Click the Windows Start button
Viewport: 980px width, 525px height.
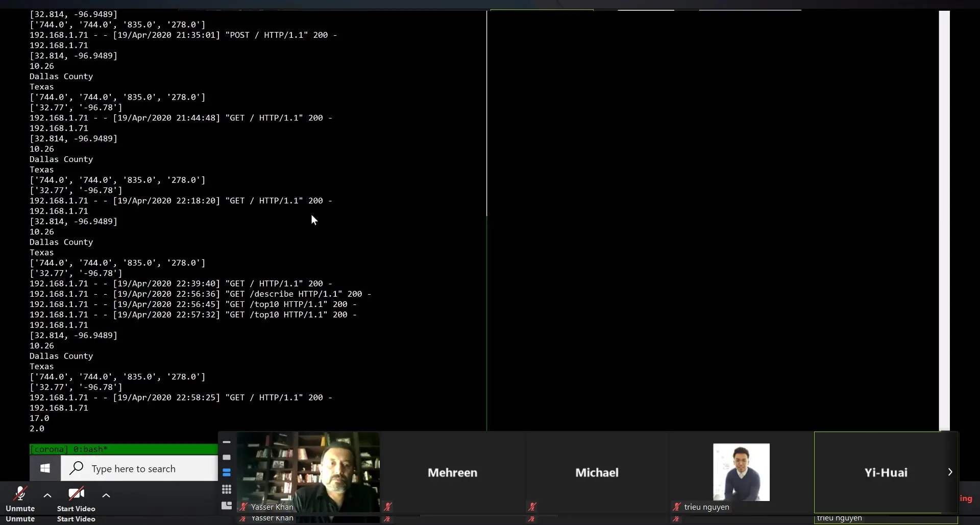pyautogui.click(x=44, y=468)
